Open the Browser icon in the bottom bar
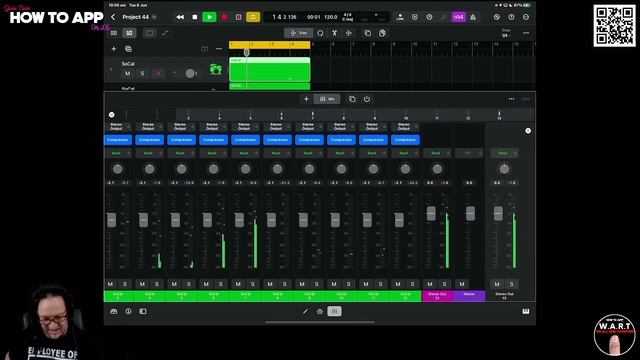Image resolution: width=640 pixels, height=360 pixels. pyautogui.click(x=114, y=311)
